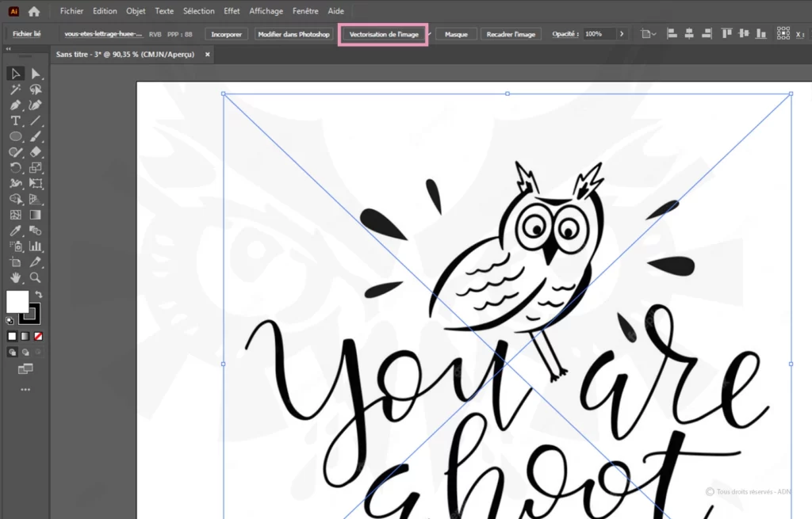
Task: Select the Type tool
Action: pyautogui.click(x=16, y=120)
